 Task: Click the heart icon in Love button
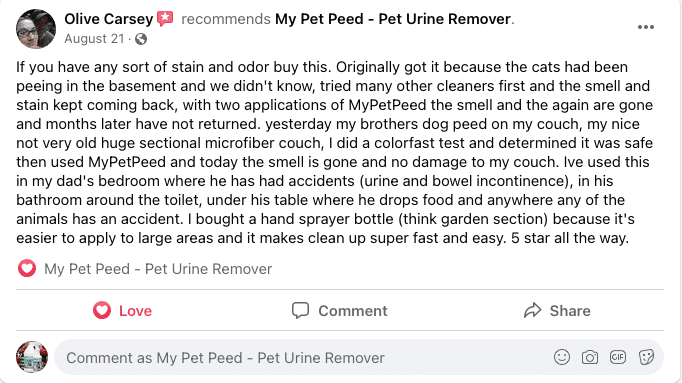coord(102,310)
